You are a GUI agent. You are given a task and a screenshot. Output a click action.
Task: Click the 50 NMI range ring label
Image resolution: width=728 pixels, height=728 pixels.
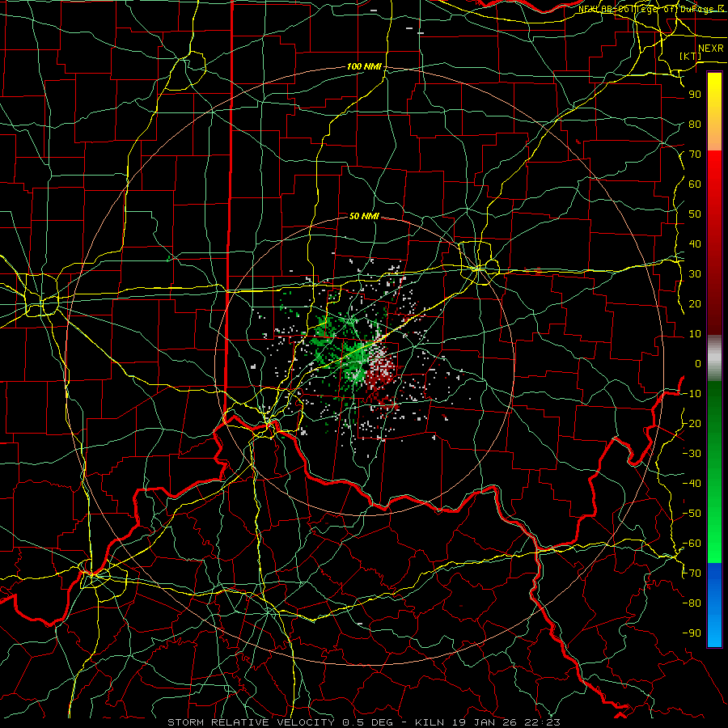point(364,216)
